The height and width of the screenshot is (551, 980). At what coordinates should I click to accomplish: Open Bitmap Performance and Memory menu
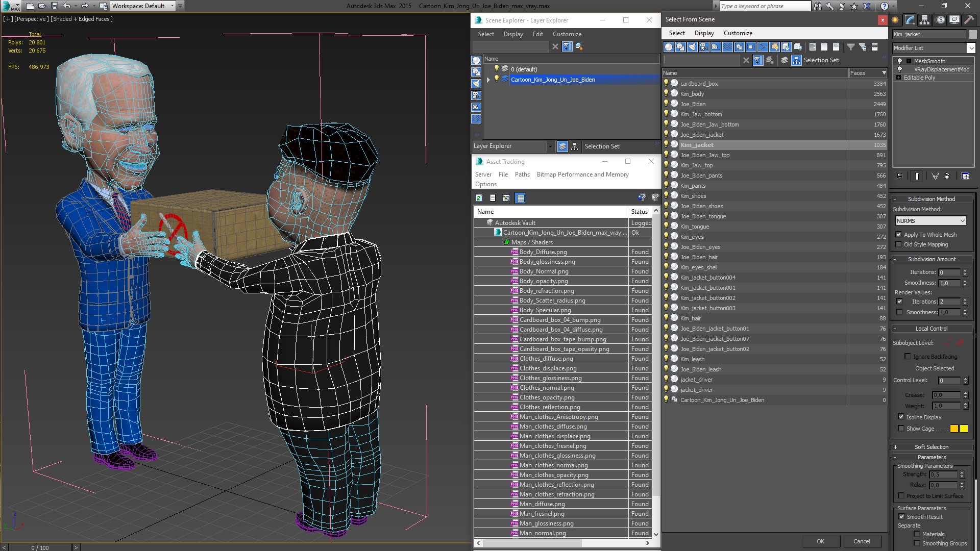(x=582, y=174)
